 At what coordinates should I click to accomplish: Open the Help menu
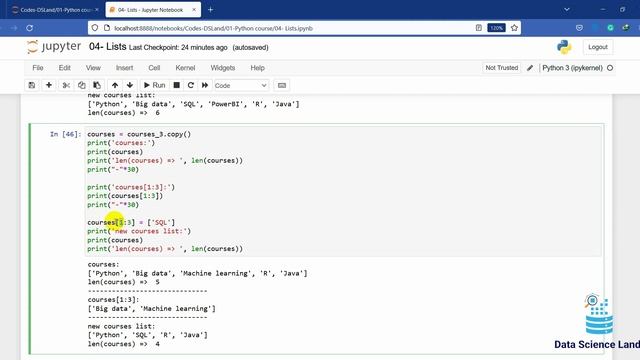point(258,68)
